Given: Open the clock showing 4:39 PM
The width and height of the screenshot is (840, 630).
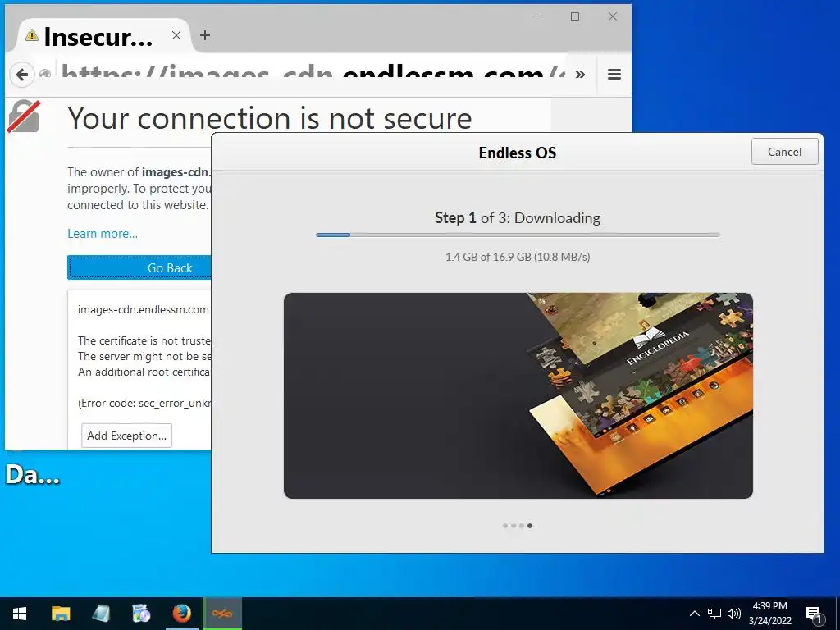Looking at the screenshot, I should pyautogui.click(x=769, y=614).
